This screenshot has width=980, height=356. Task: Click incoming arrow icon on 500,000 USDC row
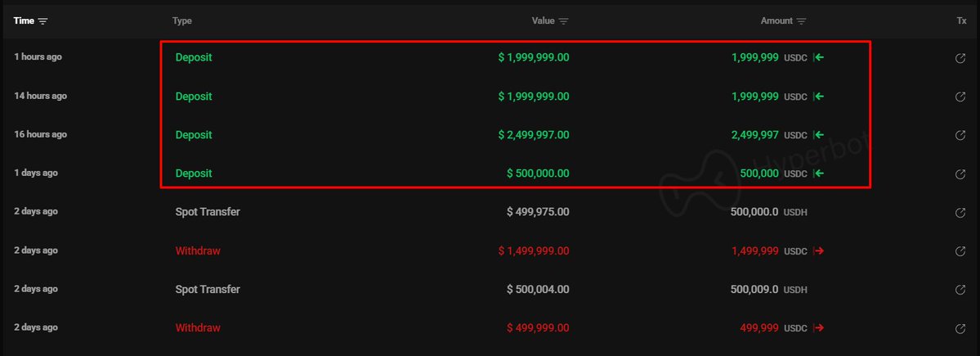tap(819, 173)
